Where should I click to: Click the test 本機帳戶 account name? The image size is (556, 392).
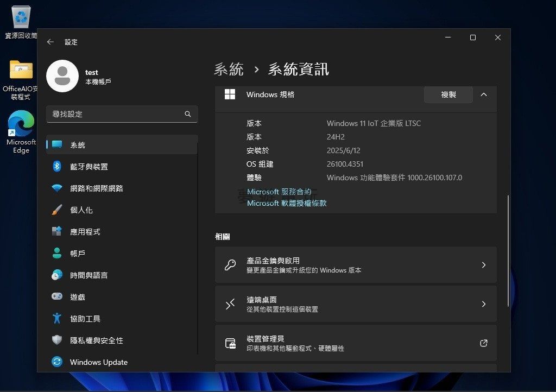98,77
